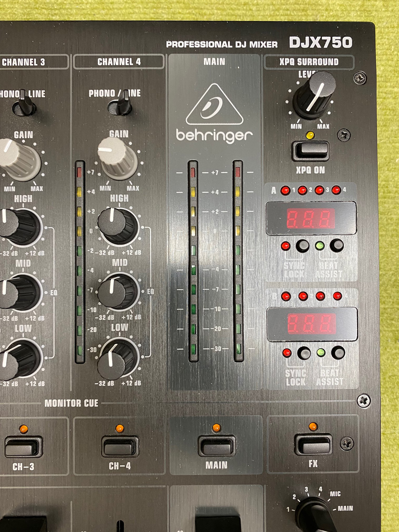Tap the section B BPM display
This screenshot has width=399, height=532.
click(x=312, y=324)
